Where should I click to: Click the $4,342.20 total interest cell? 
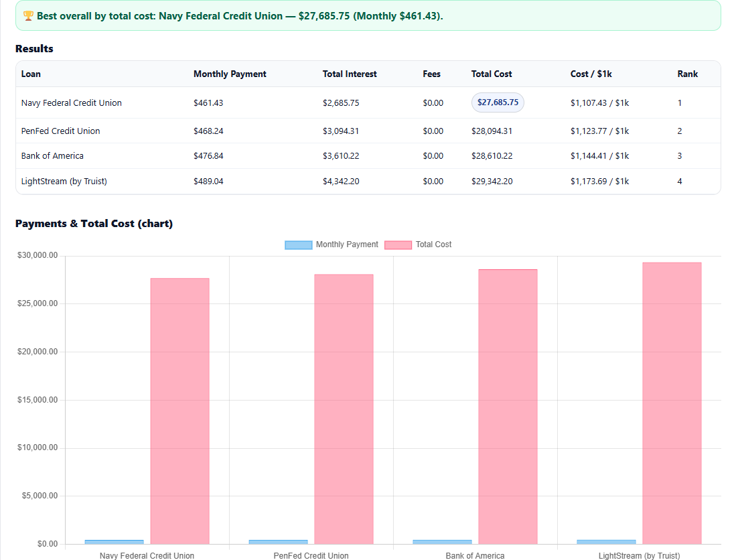(x=341, y=181)
